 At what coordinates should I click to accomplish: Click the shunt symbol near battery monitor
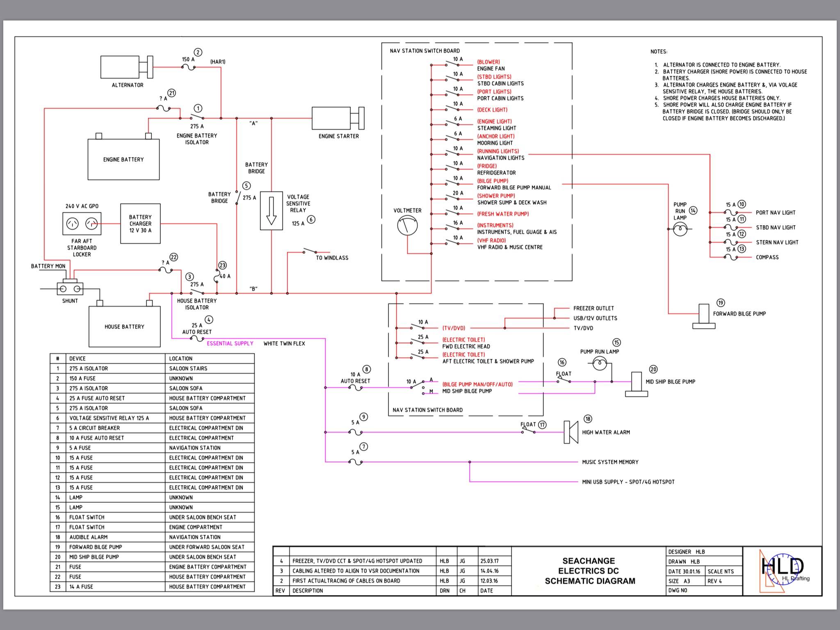tap(70, 288)
